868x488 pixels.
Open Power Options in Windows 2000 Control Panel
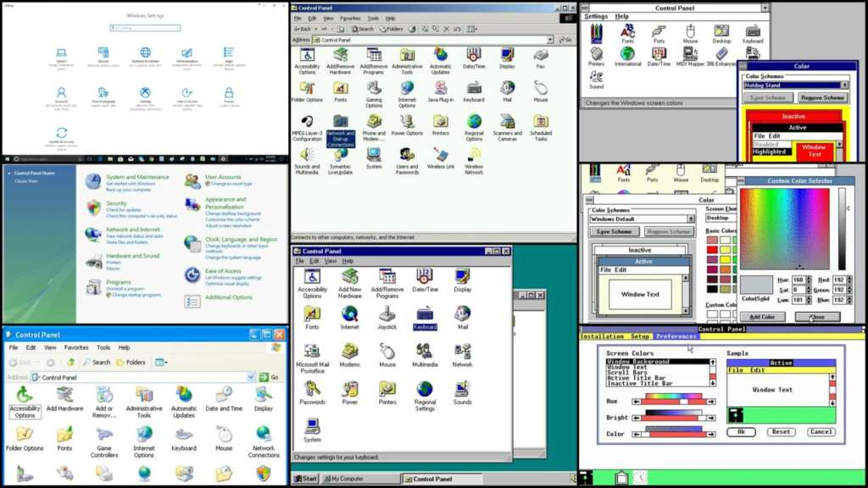coord(407,125)
